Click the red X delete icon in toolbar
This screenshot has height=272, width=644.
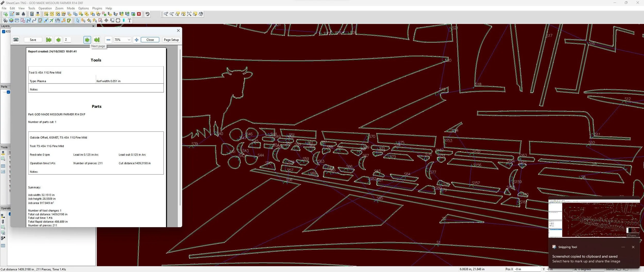pos(139,14)
